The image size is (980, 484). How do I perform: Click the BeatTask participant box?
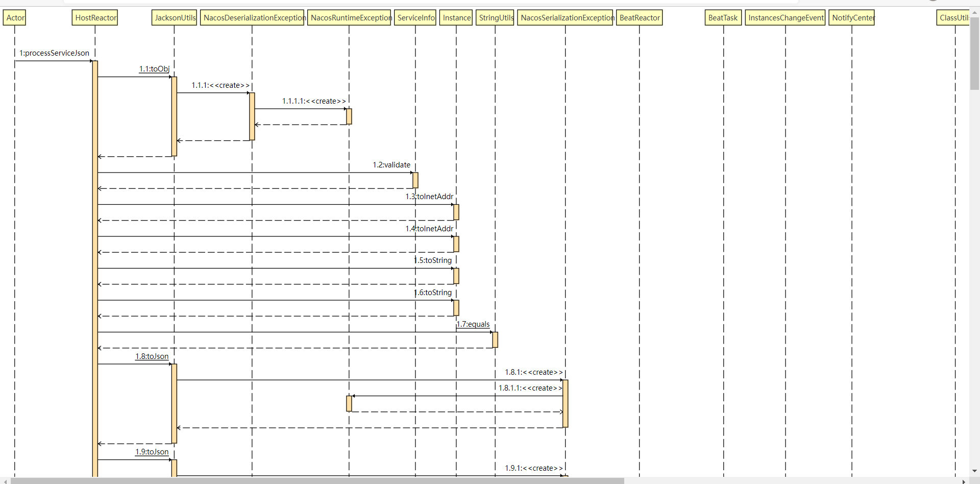[723, 17]
